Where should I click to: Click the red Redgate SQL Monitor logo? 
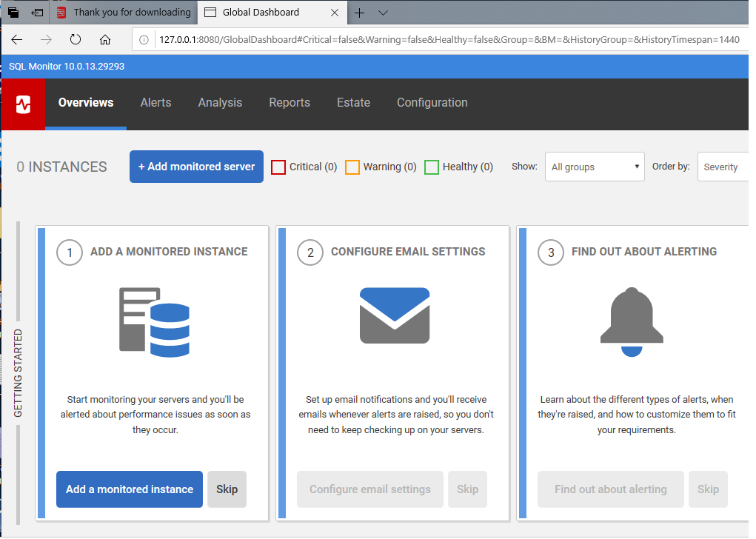[x=23, y=104]
